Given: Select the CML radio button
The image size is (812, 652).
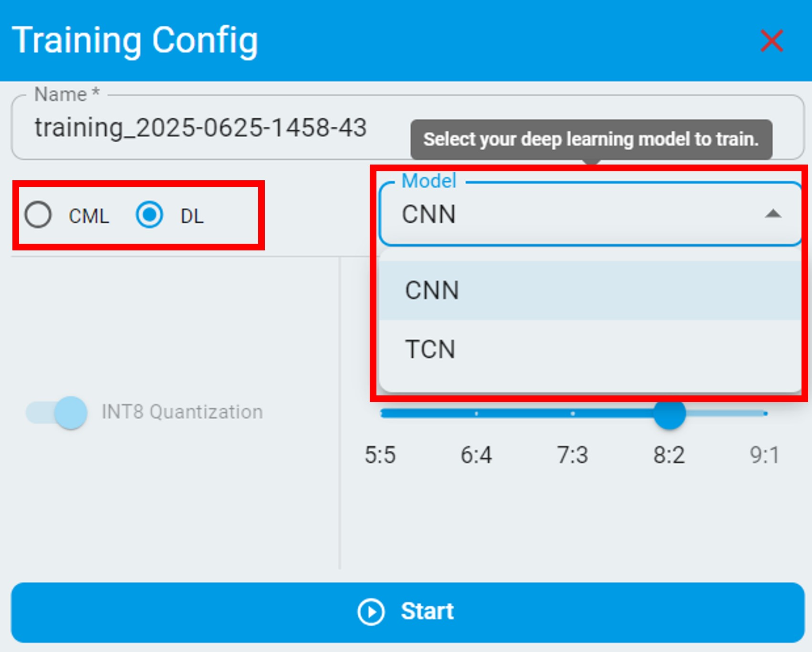Looking at the screenshot, I should (39, 215).
